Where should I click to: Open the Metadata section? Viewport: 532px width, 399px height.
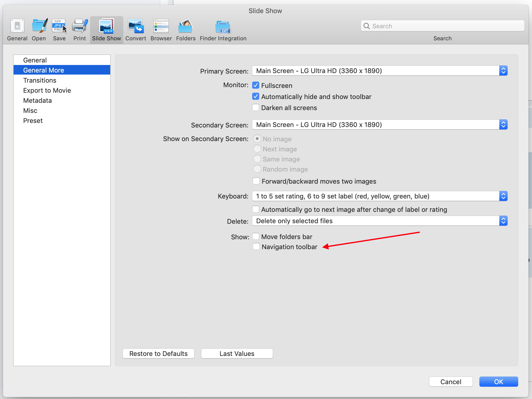(x=62, y=101)
